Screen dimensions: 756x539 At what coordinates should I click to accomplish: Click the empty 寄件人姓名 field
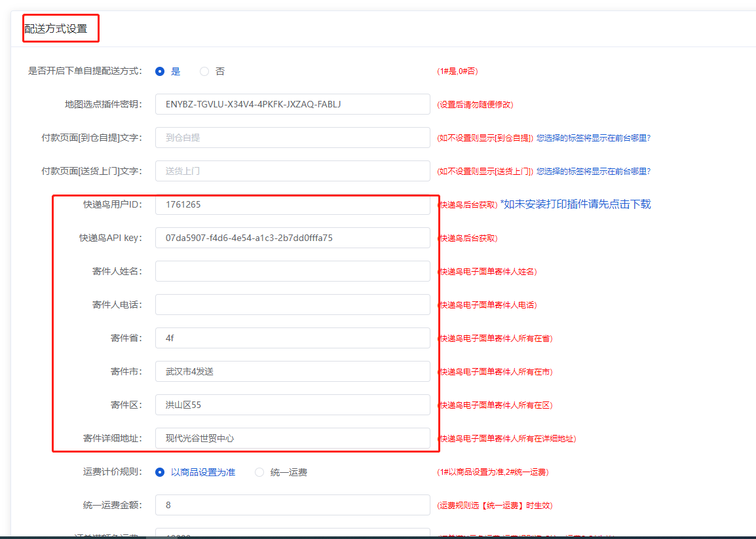[292, 271]
